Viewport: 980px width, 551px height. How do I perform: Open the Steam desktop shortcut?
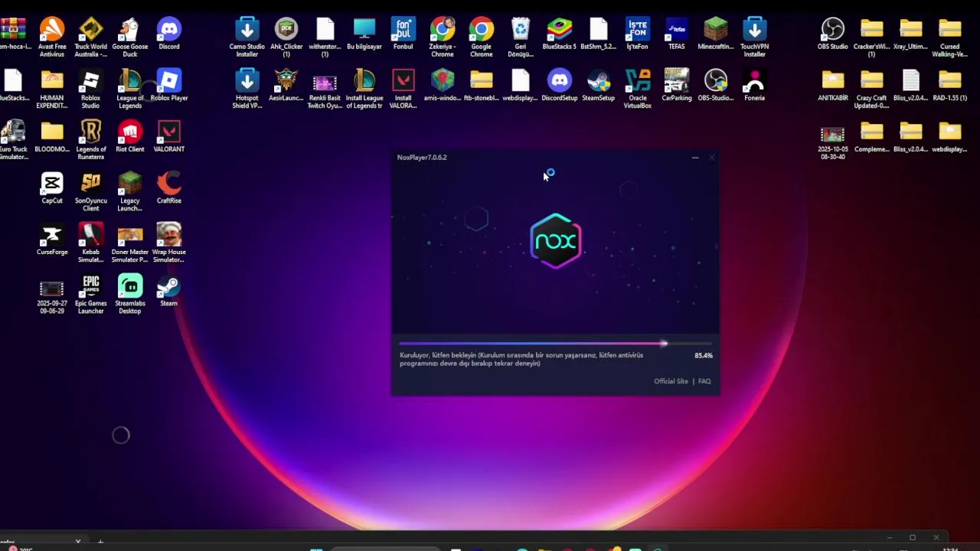click(168, 291)
